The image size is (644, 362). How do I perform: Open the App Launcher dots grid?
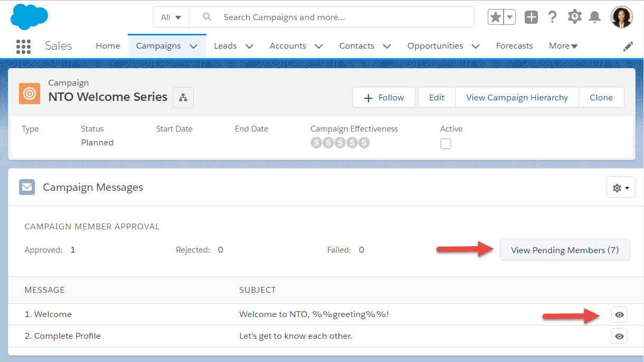pos(24,47)
